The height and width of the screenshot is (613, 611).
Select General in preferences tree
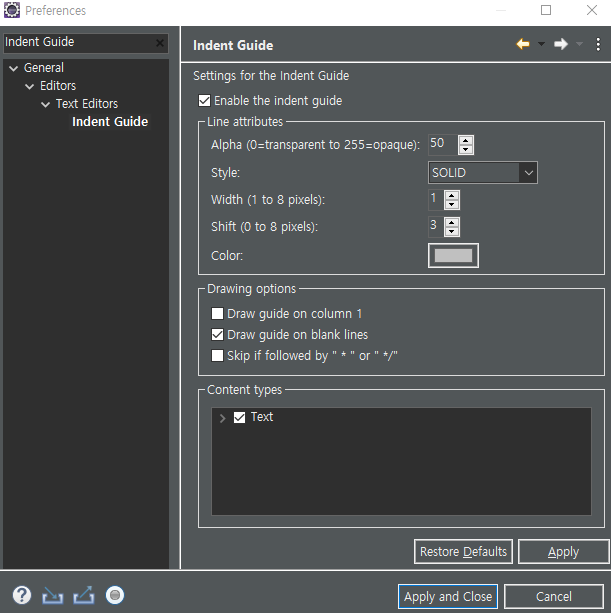44,68
